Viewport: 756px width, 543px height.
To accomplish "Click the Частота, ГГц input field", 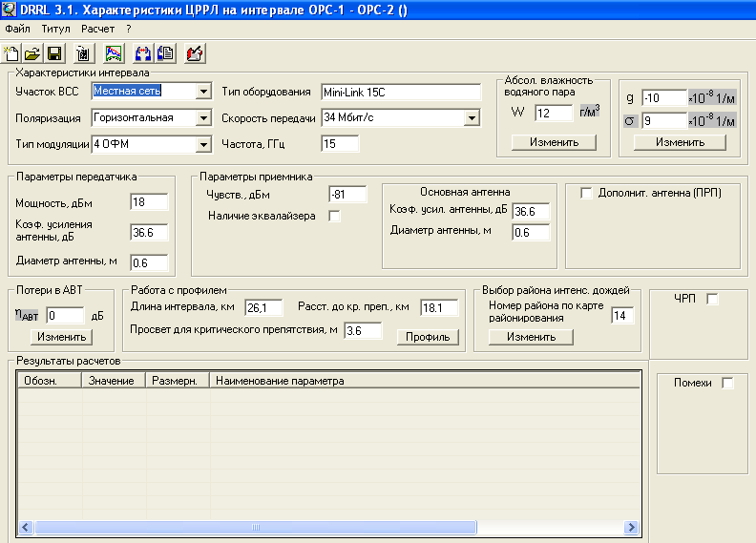I will [x=340, y=144].
